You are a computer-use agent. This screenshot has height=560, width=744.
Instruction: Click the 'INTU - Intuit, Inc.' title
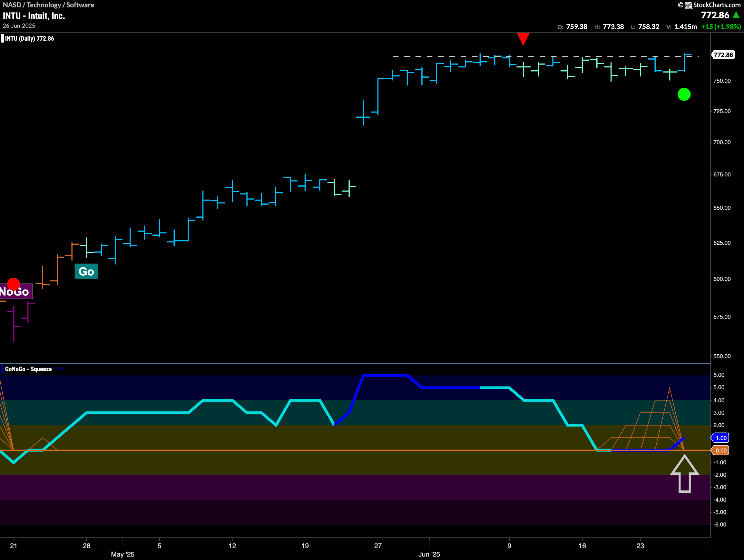pos(34,16)
